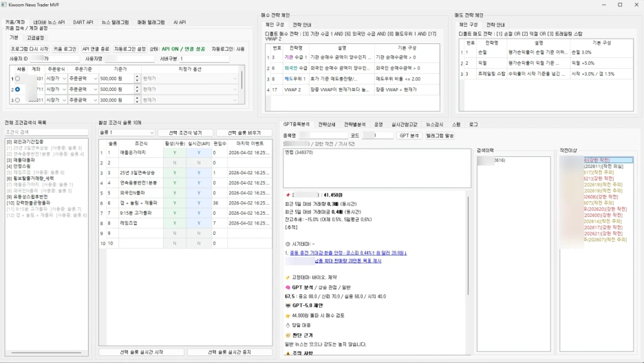Click the API 연결 종료 button

click(95, 49)
